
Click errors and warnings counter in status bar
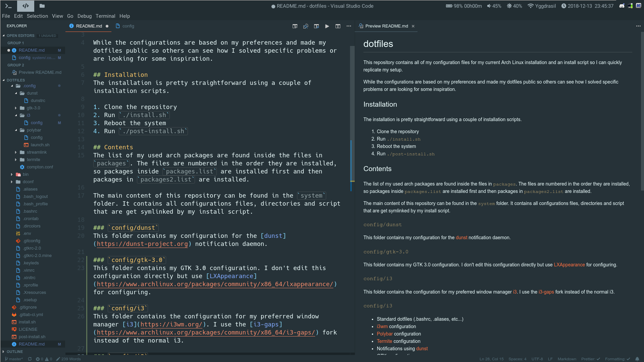coord(44,359)
